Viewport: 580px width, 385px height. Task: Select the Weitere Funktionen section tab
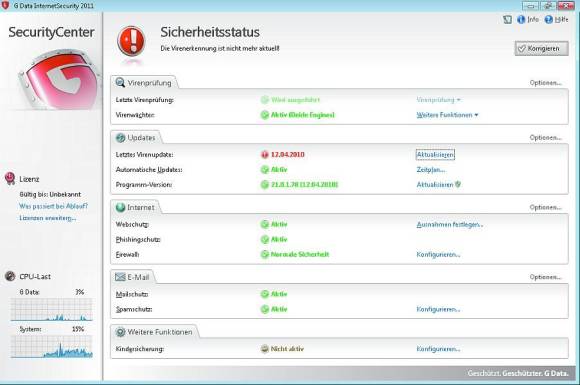(x=155, y=332)
